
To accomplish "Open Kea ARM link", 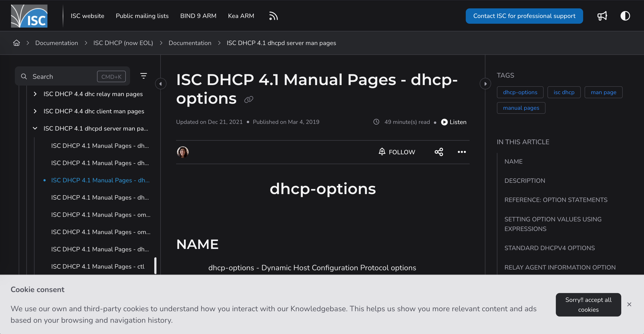I will click(241, 16).
